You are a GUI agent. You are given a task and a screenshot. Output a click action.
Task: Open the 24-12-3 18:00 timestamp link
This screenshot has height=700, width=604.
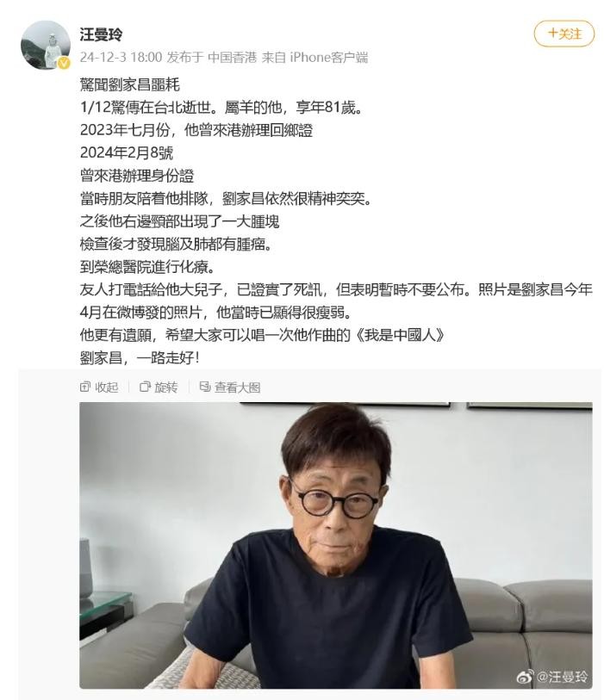point(121,57)
